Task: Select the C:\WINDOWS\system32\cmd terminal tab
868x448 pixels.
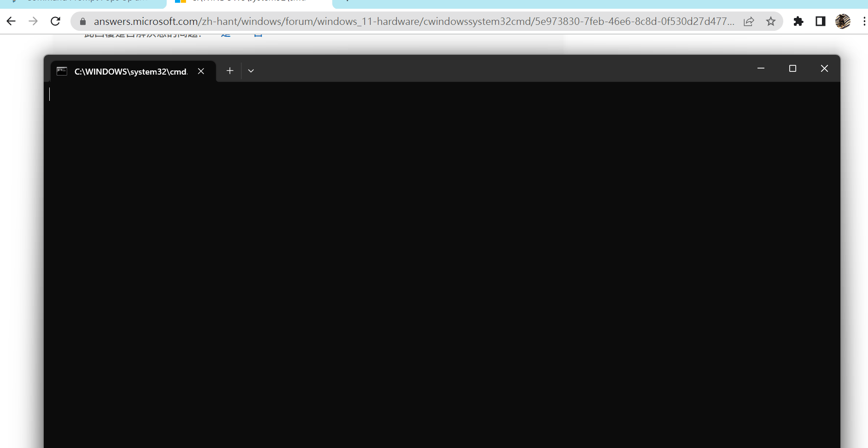Action: pos(133,71)
